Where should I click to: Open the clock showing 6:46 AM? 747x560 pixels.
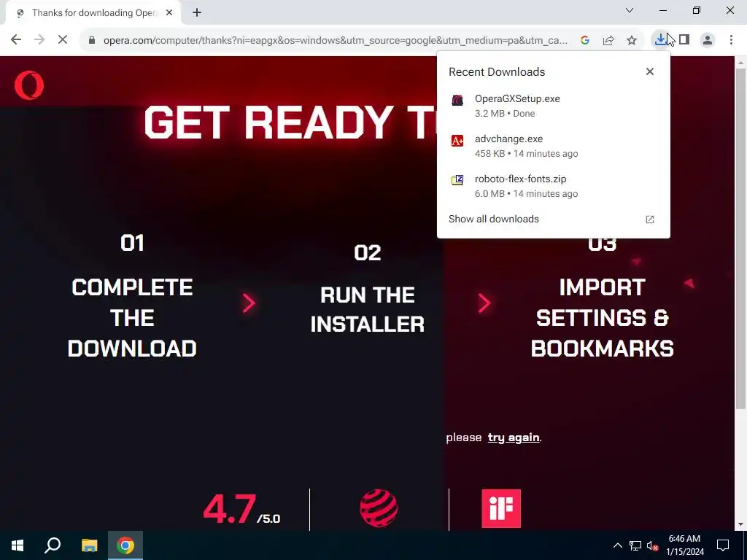(684, 545)
